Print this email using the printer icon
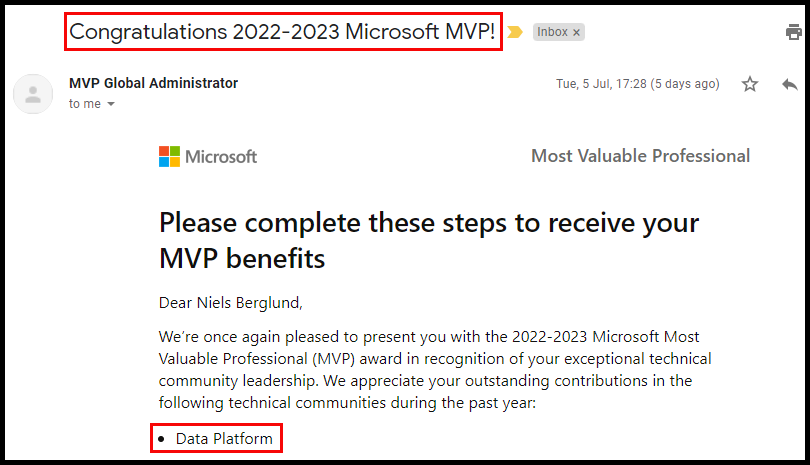 click(793, 32)
